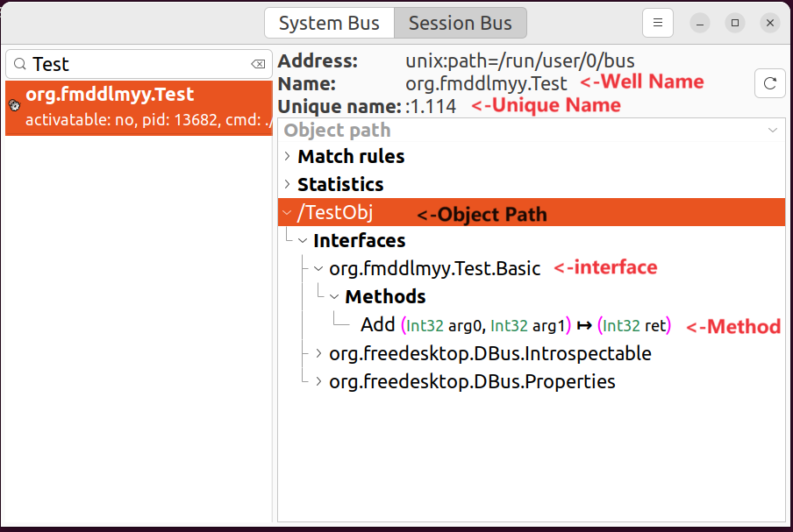Collapse the /TestObj object path
This screenshot has height=532, width=793.
coord(287,213)
